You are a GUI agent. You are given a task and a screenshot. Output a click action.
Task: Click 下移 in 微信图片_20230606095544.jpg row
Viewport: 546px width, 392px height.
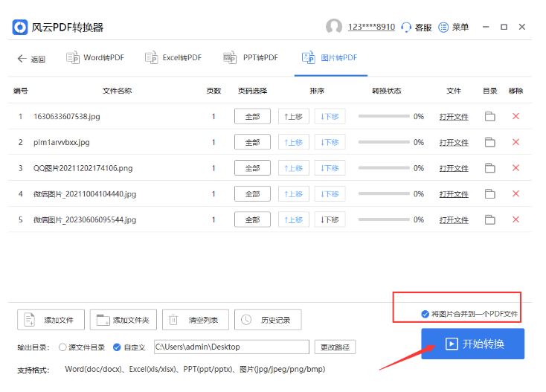tap(330, 219)
